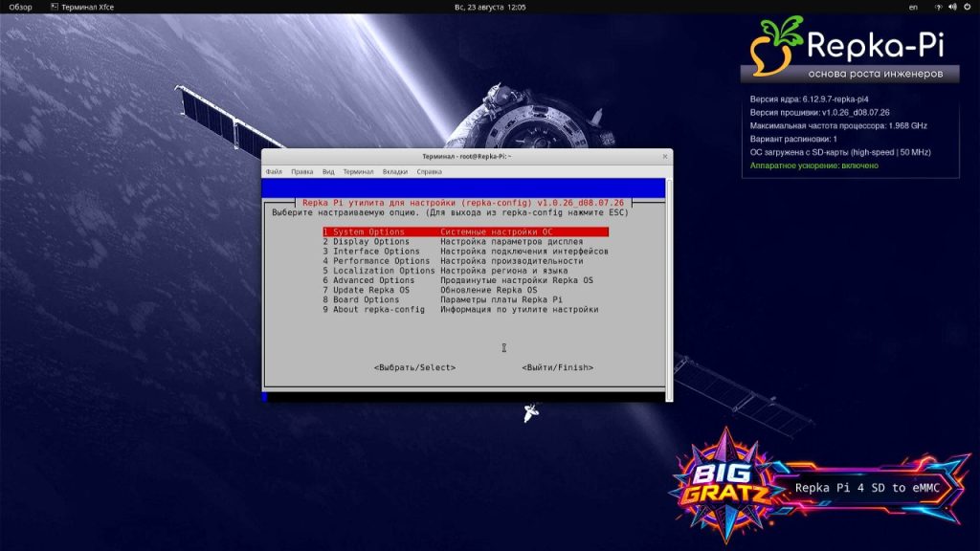
Task: Click the Максимальная частота процессора line
Action: pos(838,125)
